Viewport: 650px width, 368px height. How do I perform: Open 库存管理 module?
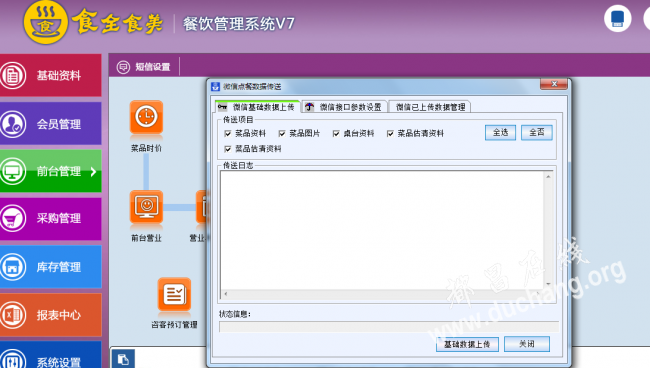[51, 266]
